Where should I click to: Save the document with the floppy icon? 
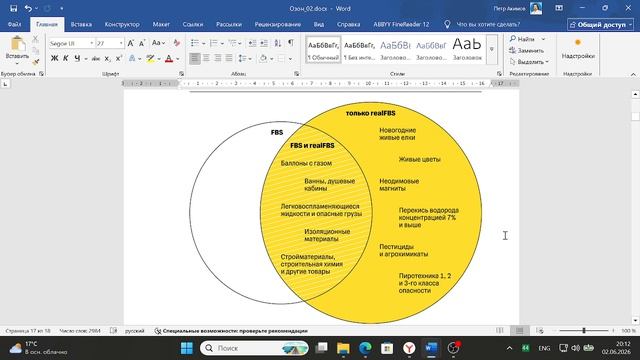click(13, 8)
